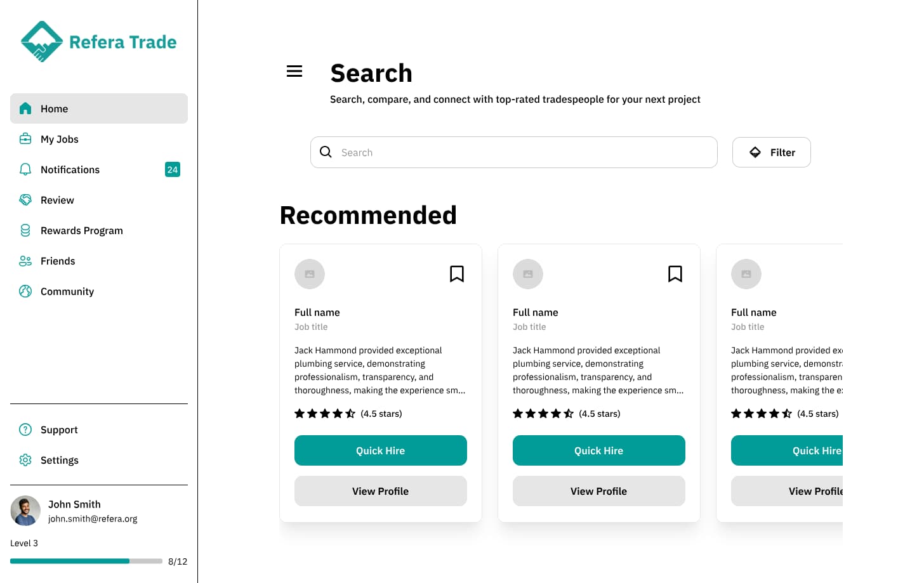This screenshot has height=583, width=924.
Task: Toggle bookmark on the first recommended card
Action: (457, 274)
